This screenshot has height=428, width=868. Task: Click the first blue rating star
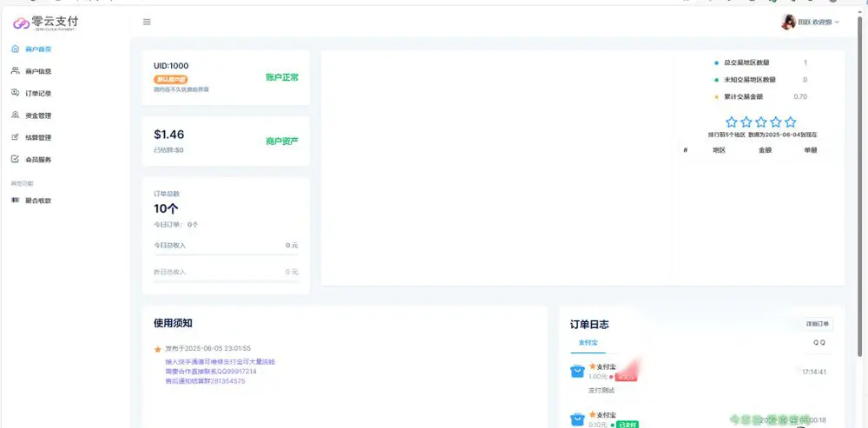tap(731, 122)
